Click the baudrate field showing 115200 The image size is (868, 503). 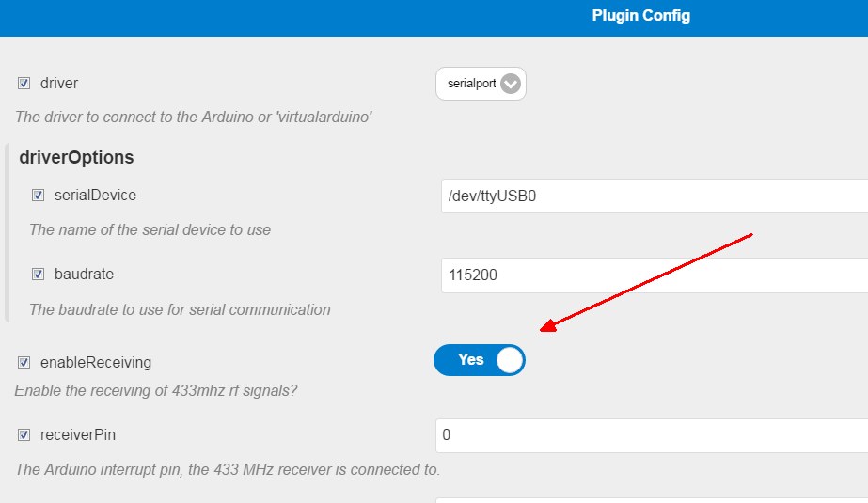click(x=655, y=275)
